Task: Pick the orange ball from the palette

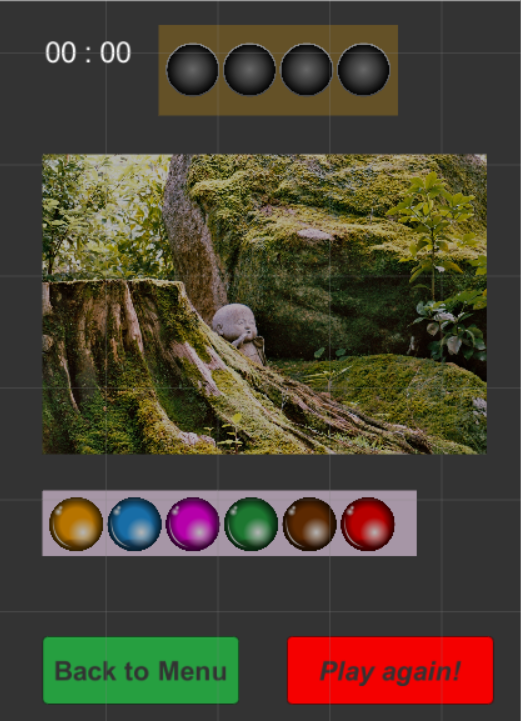Action: 76,524
